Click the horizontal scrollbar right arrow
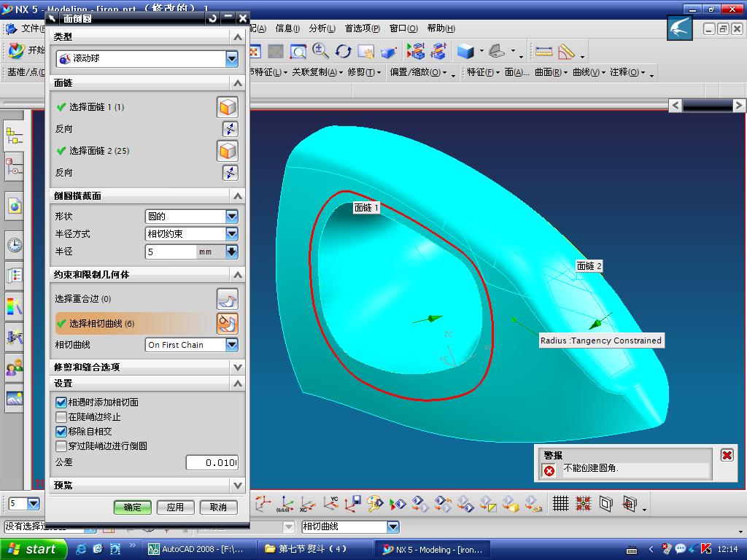The width and height of the screenshot is (747, 560). (x=738, y=105)
